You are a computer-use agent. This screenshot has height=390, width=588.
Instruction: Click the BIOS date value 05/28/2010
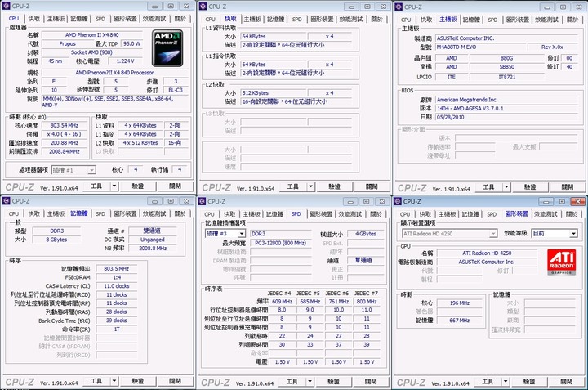[506, 117]
